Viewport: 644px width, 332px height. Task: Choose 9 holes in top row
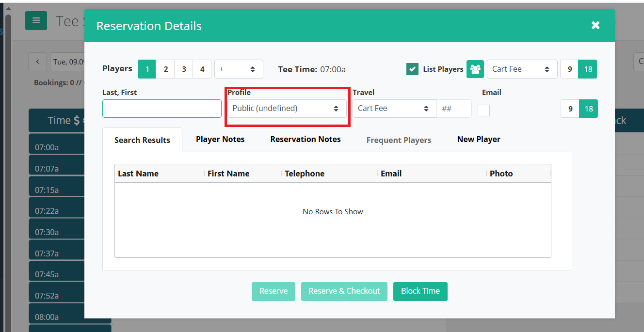click(x=569, y=69)
